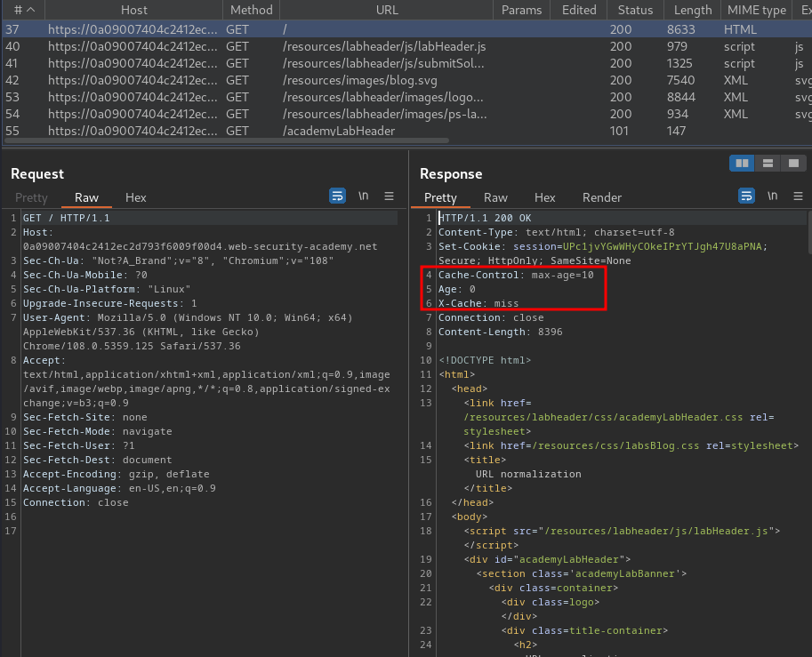This screenshot has width=812, height=657.
Task: Click academyLabHeader.css href in response
Action: point(603,417)
